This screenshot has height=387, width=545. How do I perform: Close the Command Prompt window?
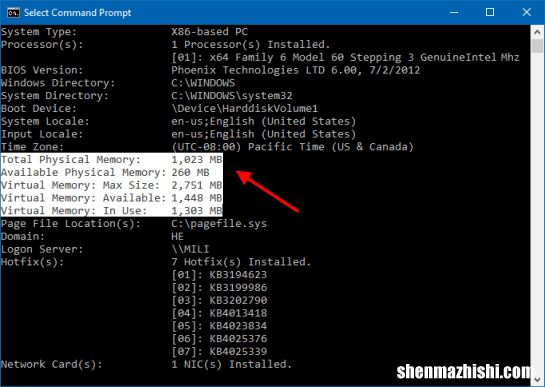coord(526,13)
